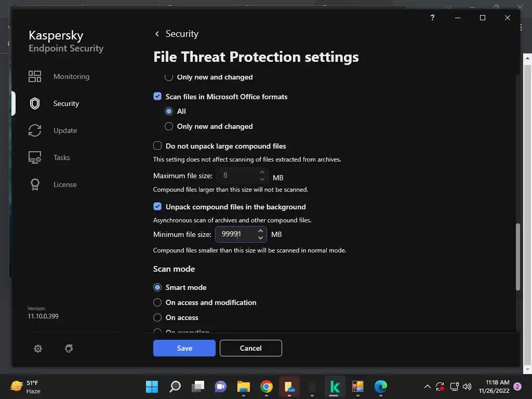Decrease Minimum file size with down arrow
The height and width of the screenshot is (399, 532).
(x=260, y=237)
